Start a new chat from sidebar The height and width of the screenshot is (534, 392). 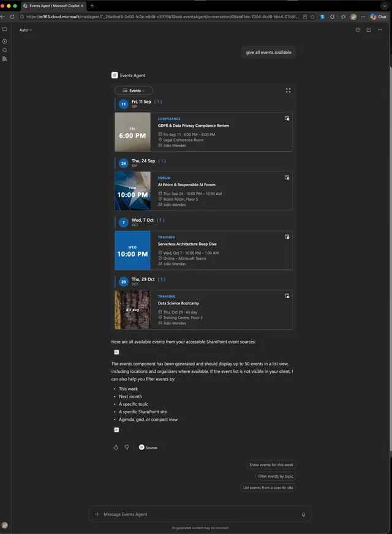click(4, 41)
